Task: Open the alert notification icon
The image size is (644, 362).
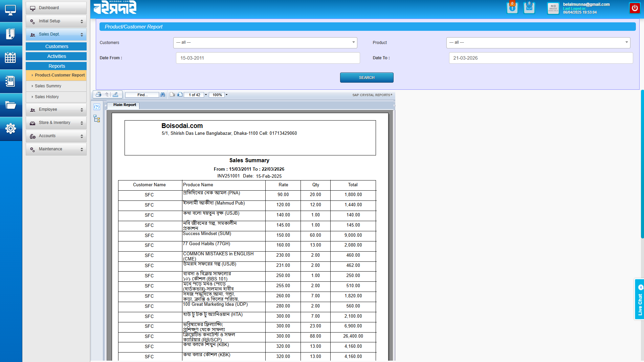Action: tap(512, 8)
